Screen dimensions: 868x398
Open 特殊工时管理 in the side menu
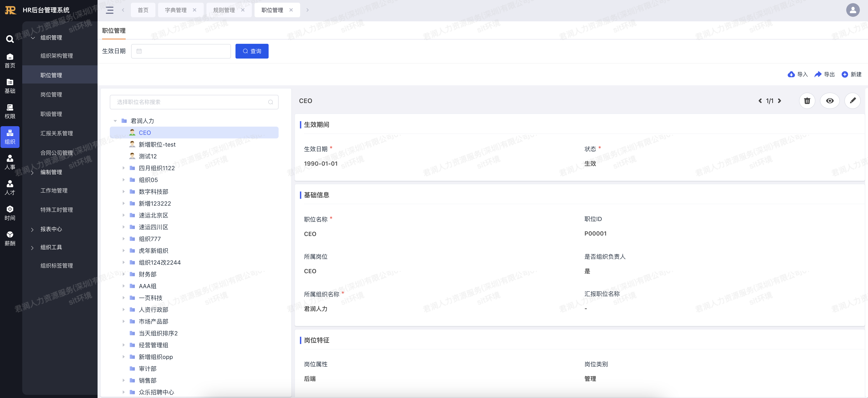57,210
